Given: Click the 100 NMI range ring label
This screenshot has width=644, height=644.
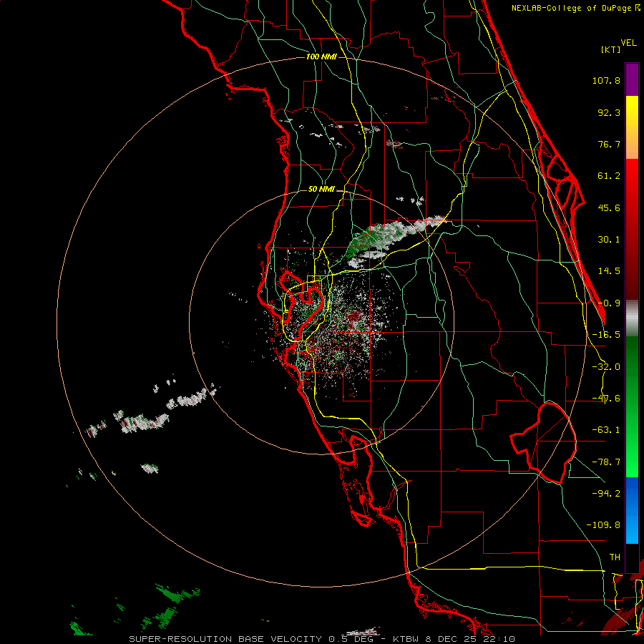Looking at the screenshot, I should click(x=321, y=57).
